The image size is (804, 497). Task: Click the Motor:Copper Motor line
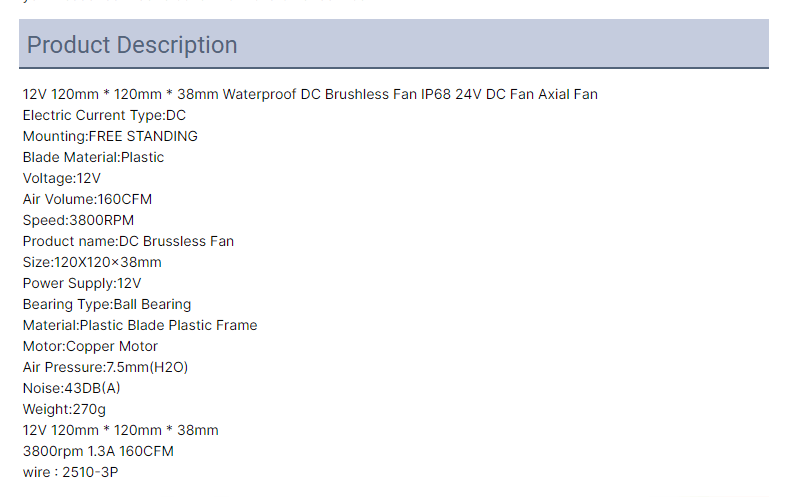tap(90, 347)
